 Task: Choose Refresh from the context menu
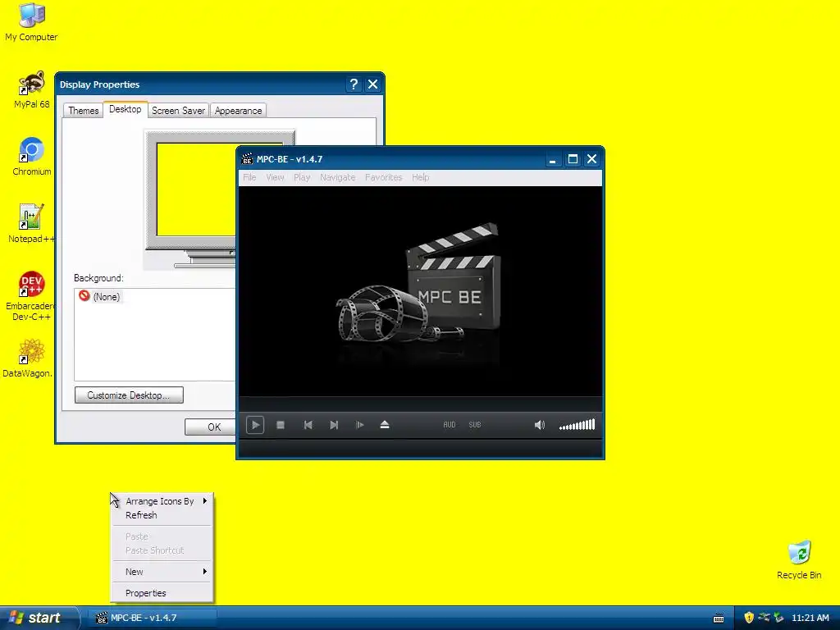click(x=162, y=515)
